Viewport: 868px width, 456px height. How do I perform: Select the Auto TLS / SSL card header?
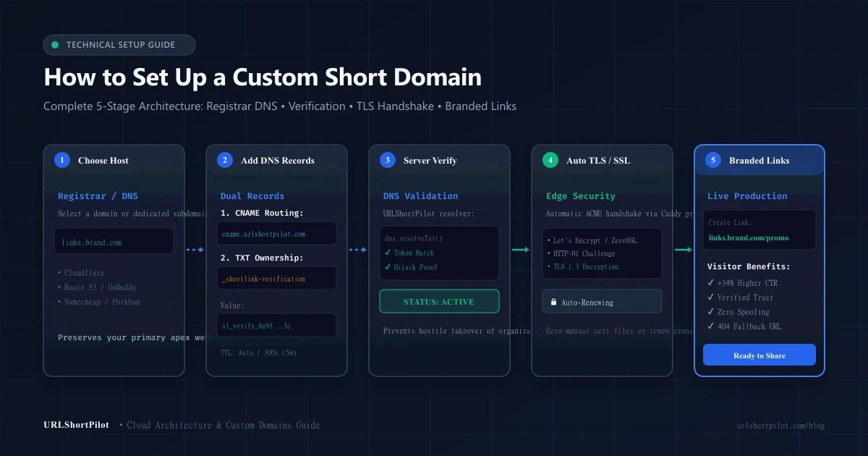602,160
